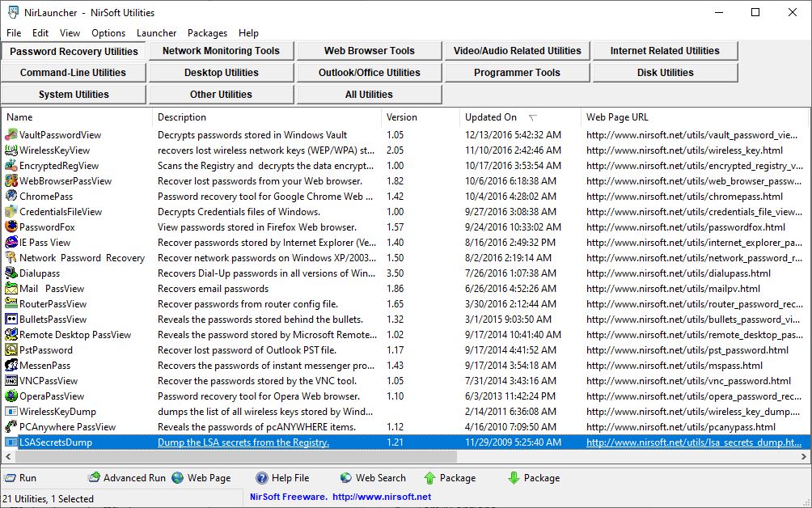Viewport: 812px width, 508px height.
Task: Click the PCAnywhere PassView icon
Action: point(11,426)
